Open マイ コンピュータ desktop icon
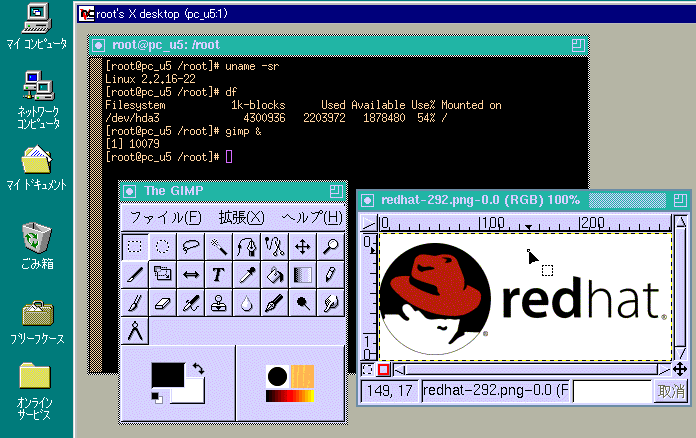This screenshot has height=438, width=696. (x=37, y=27)
